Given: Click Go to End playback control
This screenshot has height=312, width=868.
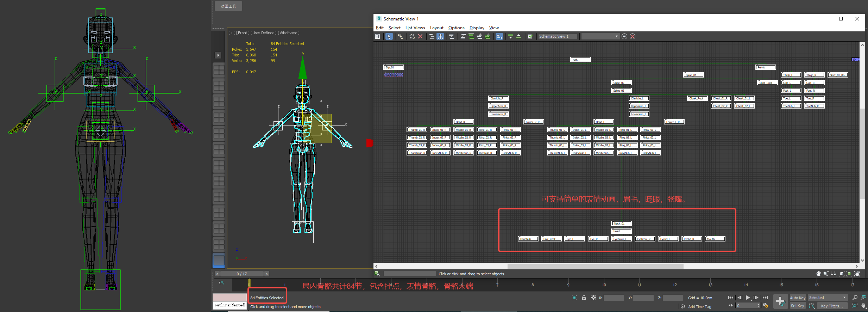Looking at the screenshot, I should tap(765, 298).
